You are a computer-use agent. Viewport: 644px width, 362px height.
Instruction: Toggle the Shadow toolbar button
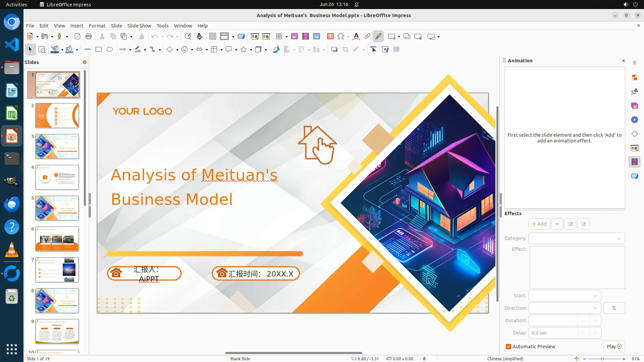[x=334, y=50]
